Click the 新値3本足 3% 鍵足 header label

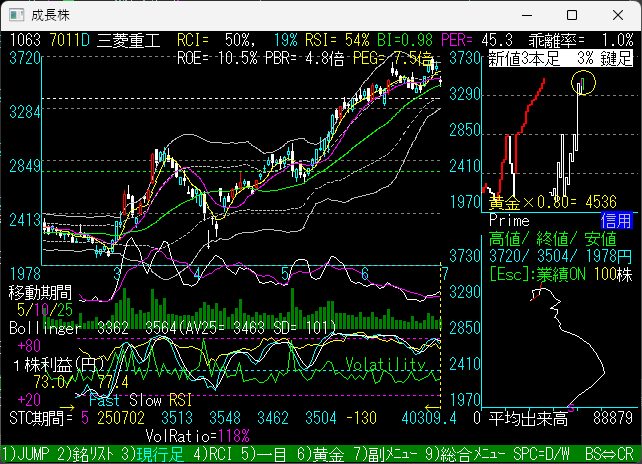point(561,59)
